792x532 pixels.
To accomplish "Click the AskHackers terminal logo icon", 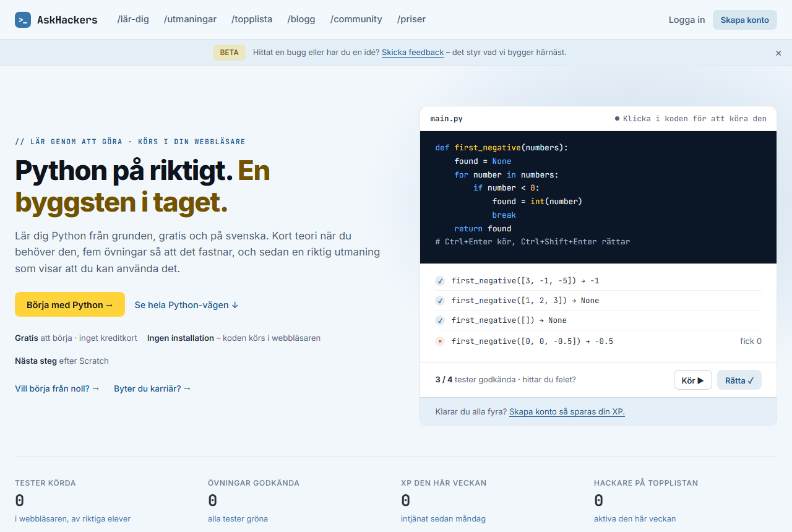I will 23,20.
